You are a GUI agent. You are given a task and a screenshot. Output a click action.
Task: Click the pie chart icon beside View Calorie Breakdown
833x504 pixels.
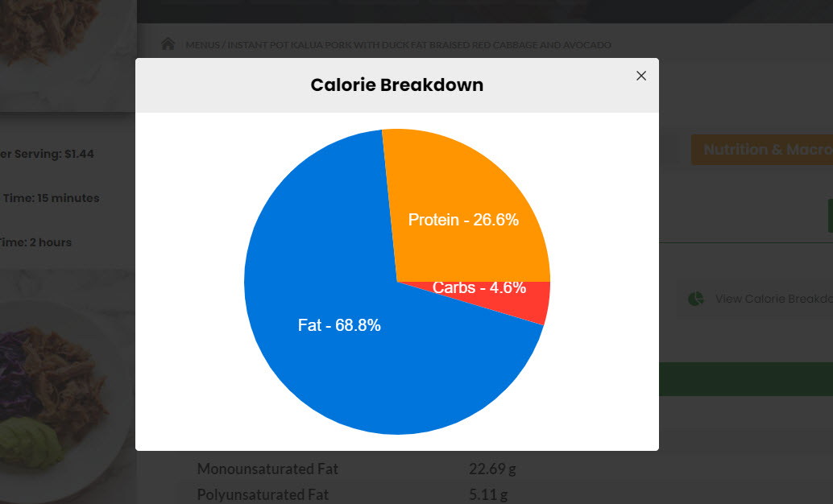tap(696, 299)
